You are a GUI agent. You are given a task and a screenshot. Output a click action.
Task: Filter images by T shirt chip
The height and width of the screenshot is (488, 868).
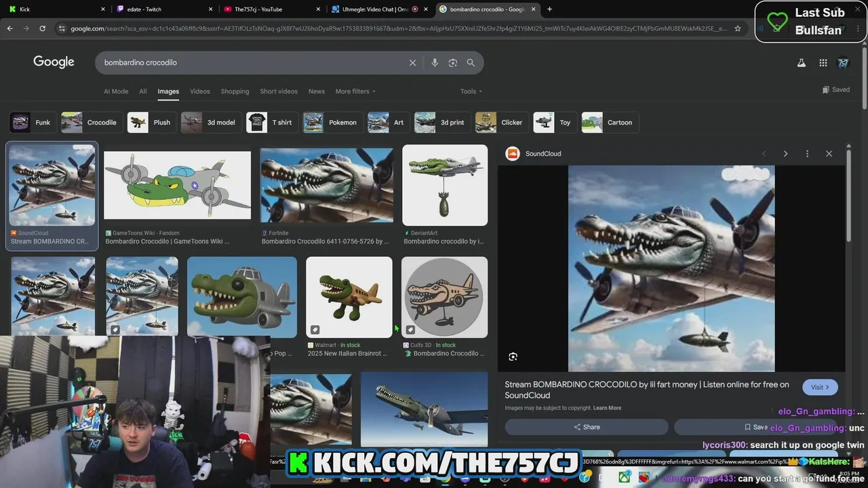[272, 123]
